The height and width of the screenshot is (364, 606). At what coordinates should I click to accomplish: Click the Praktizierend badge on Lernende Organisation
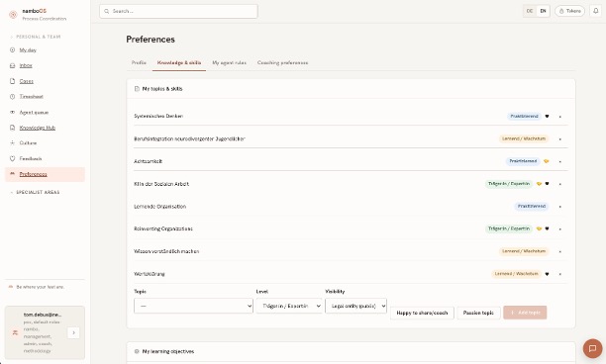[x=532, y=207]
